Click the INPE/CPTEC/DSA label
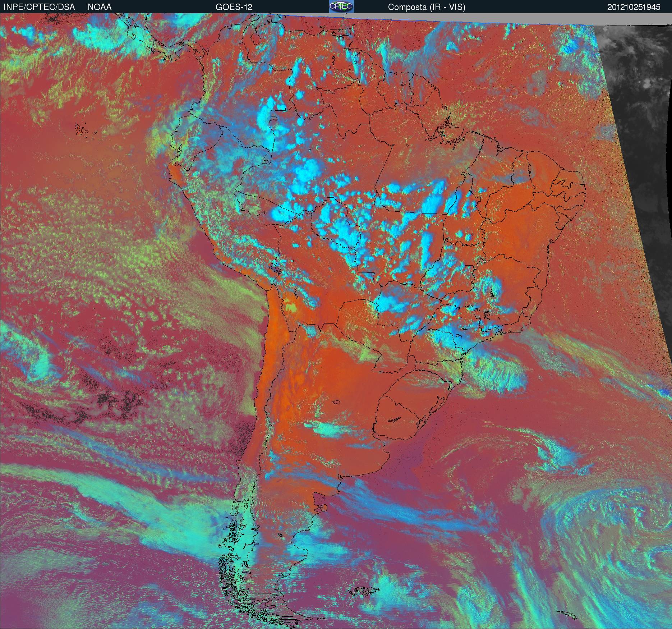The image size is (672, 629). coord(39,7)
